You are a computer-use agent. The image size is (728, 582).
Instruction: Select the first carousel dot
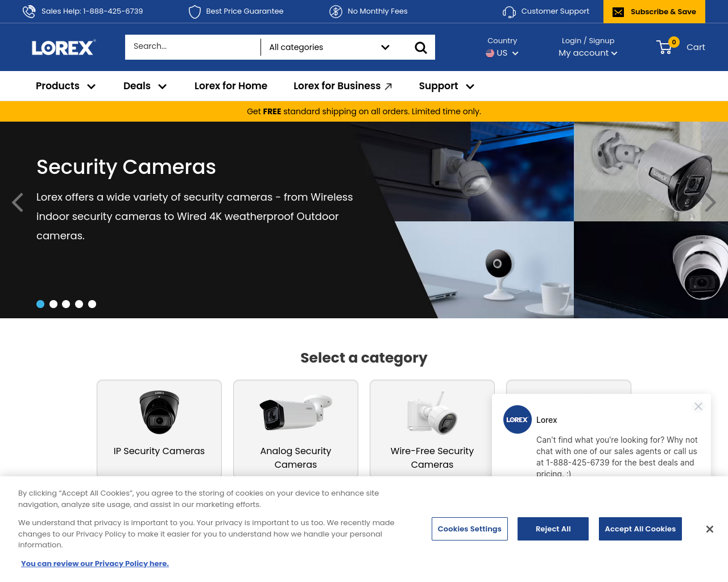point(40,304)
